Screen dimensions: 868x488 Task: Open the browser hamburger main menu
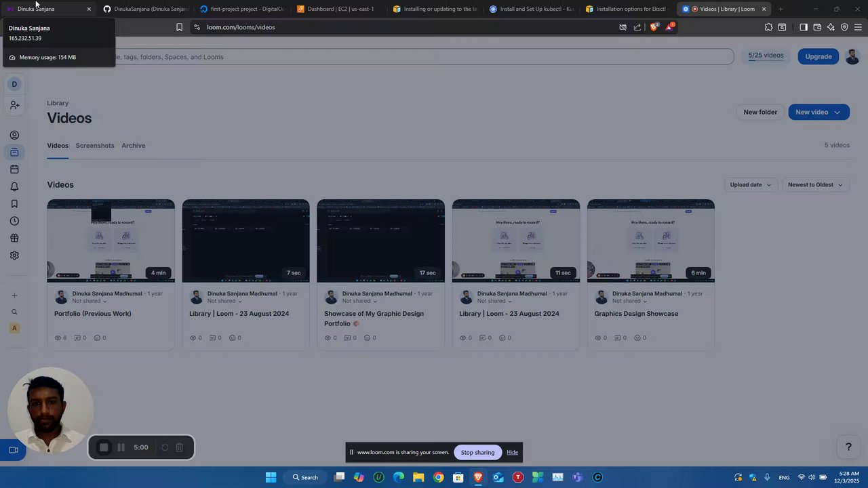click(x=859, y=27)
